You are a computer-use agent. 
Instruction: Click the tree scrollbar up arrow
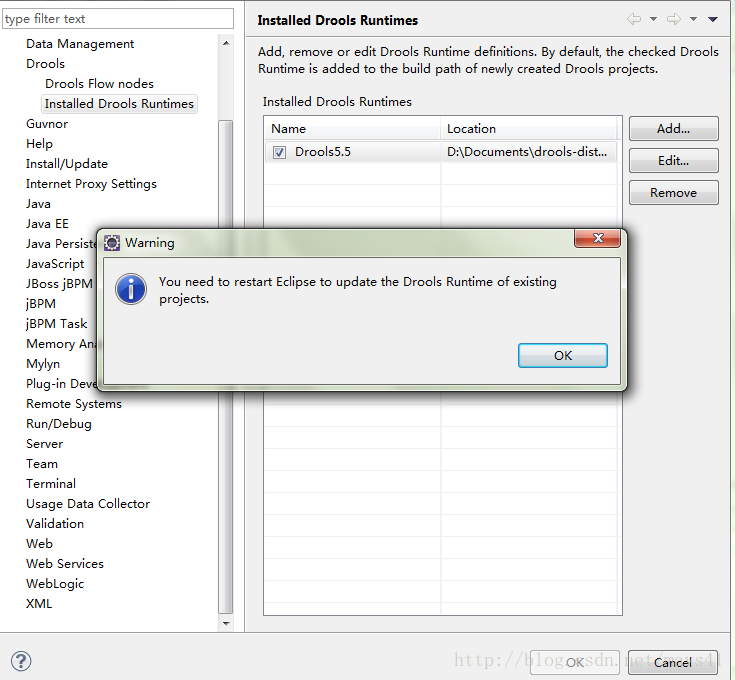(x=226, y=43)
